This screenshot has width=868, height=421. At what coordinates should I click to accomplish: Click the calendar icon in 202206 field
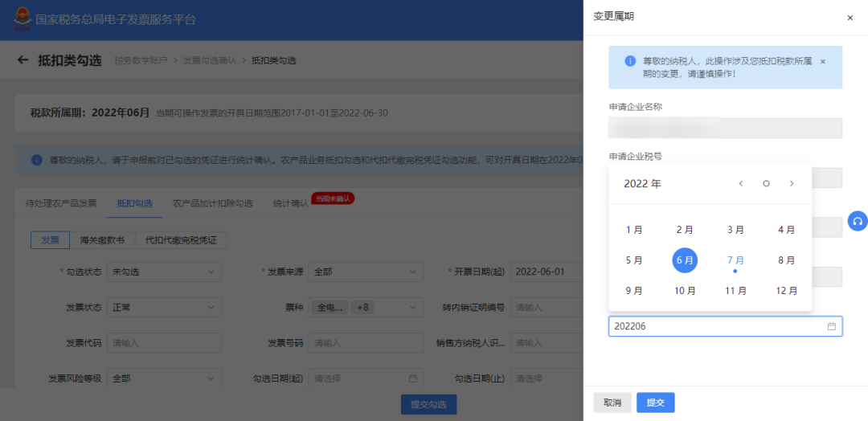tap(831, 326)
